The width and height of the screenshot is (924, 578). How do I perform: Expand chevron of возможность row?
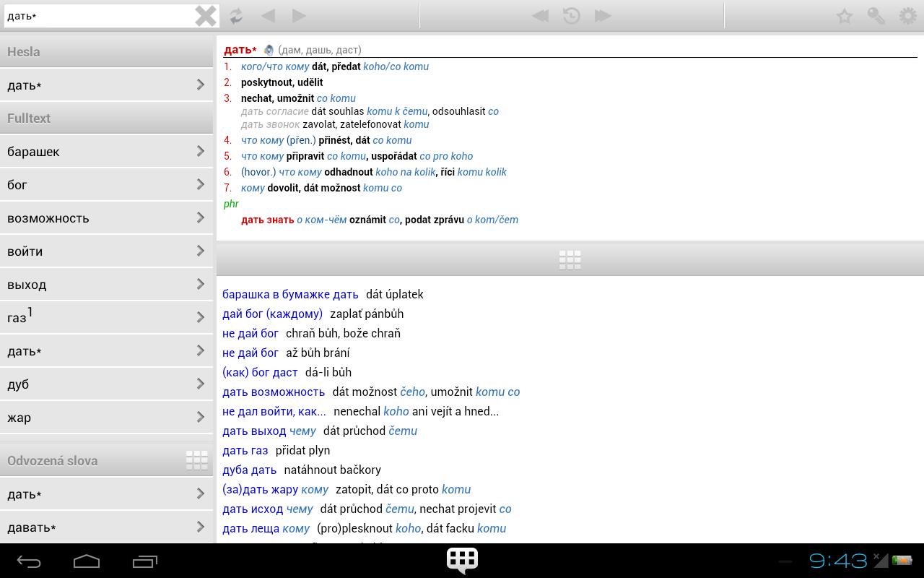[x=201, y=217]
